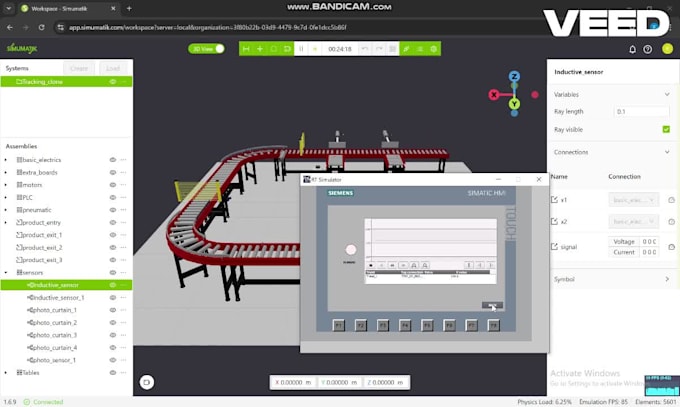Toggle the 3D View switch
Viewport: 680px width, 407px height.
pyautogui.click(x=206, y=49)
